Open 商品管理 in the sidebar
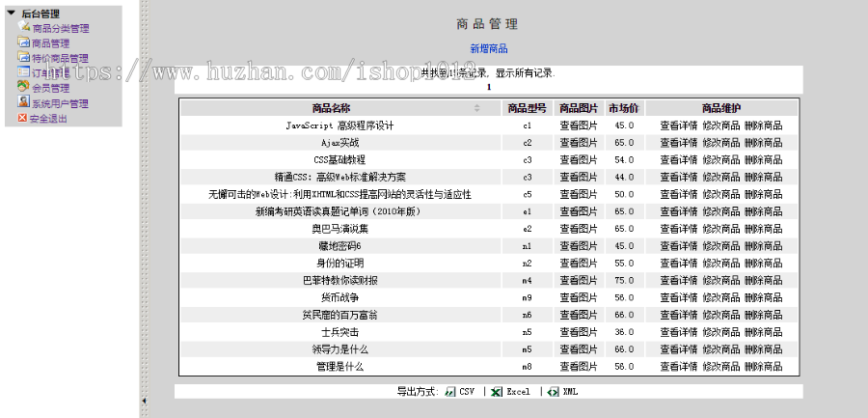This screenshot has height=418, width=868. pyautogui.click(x=50, y=43)
